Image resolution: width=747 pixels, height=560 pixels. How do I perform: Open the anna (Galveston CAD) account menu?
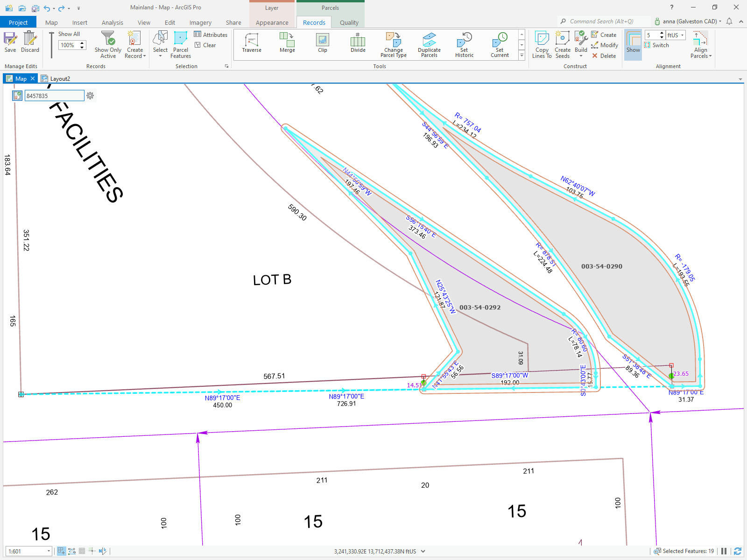(688, 21)
